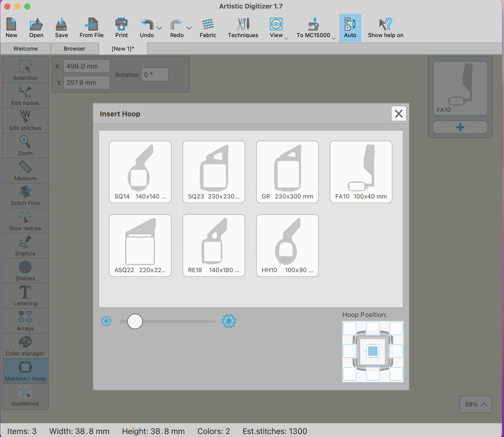
Task: Select the SQ14 140x140 hoop
Action: click(140, 172)
